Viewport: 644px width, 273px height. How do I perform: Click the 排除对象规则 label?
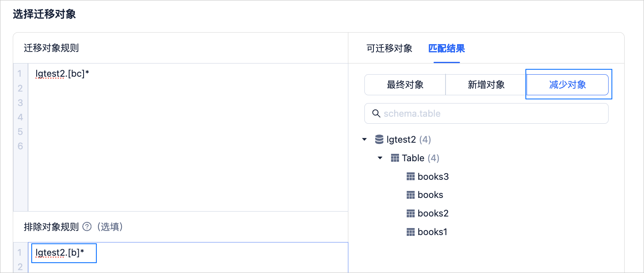pos(51,226)
